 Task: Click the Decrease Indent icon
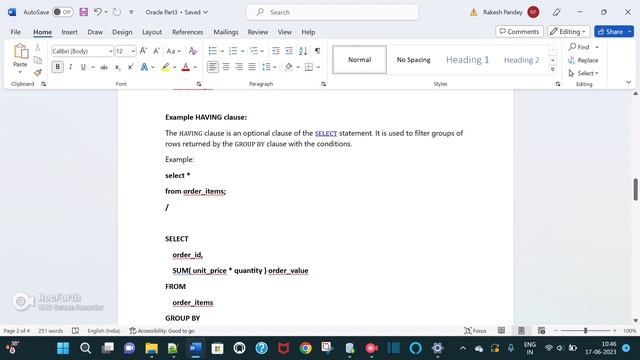click(x=276, y=51)
